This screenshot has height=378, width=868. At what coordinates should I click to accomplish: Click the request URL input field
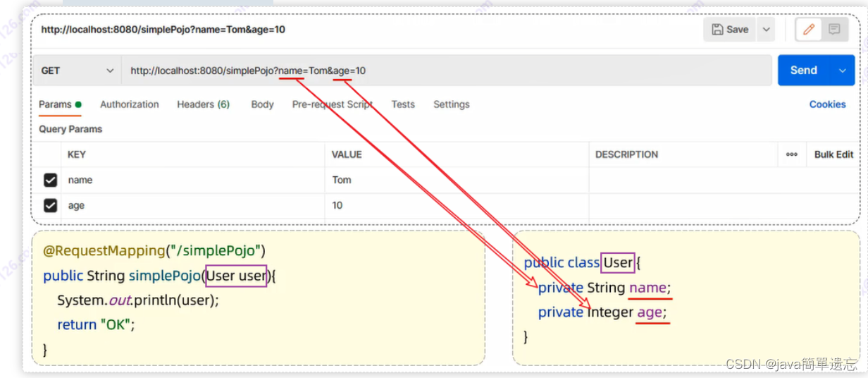447,71
